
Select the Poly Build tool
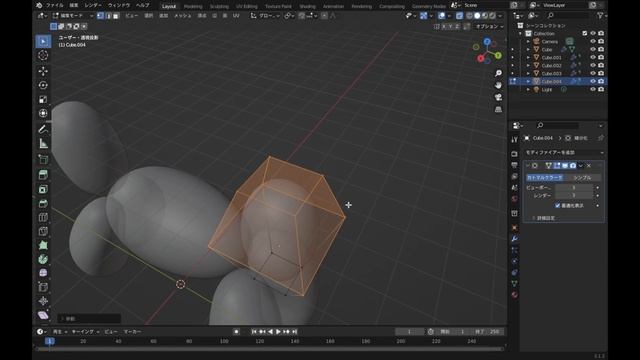tap(43, 245)
